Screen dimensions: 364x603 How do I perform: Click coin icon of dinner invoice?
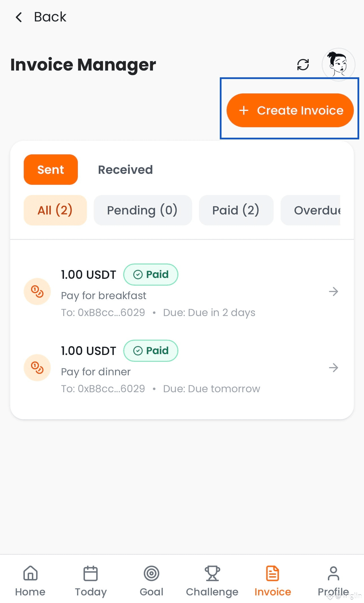(37, 368)
